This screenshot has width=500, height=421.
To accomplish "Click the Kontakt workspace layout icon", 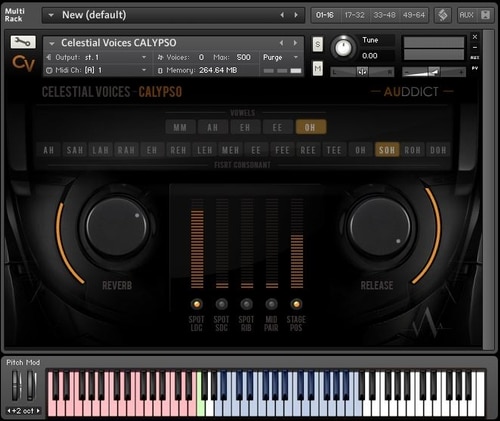I will [x=442, y=15].
